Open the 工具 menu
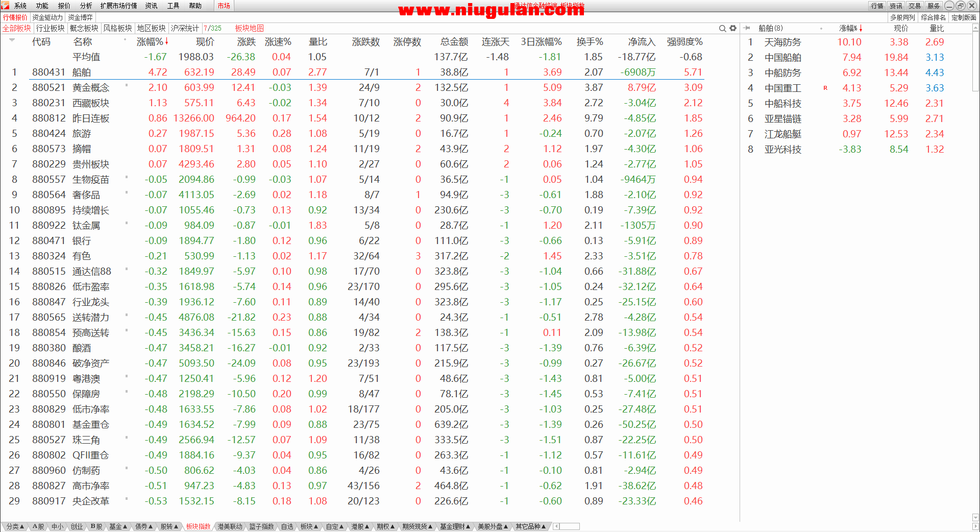This screenshot has height=532, width=980. click(174, 6)
